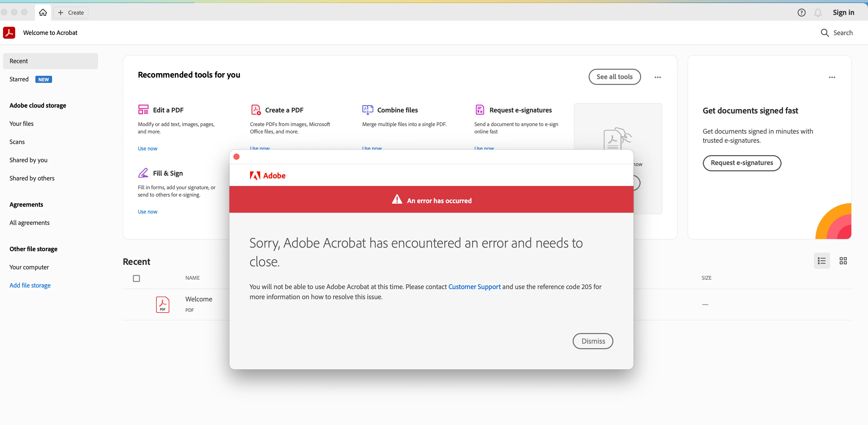Open the Customer Support link
This screenshot has height=425, width=868.
tap(474, 287)
